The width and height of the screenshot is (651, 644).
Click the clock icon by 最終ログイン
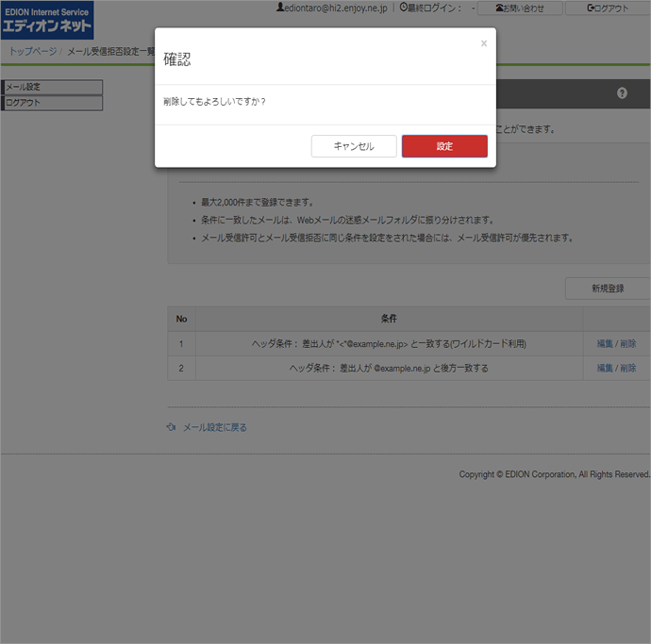click(x=403, y=7)
